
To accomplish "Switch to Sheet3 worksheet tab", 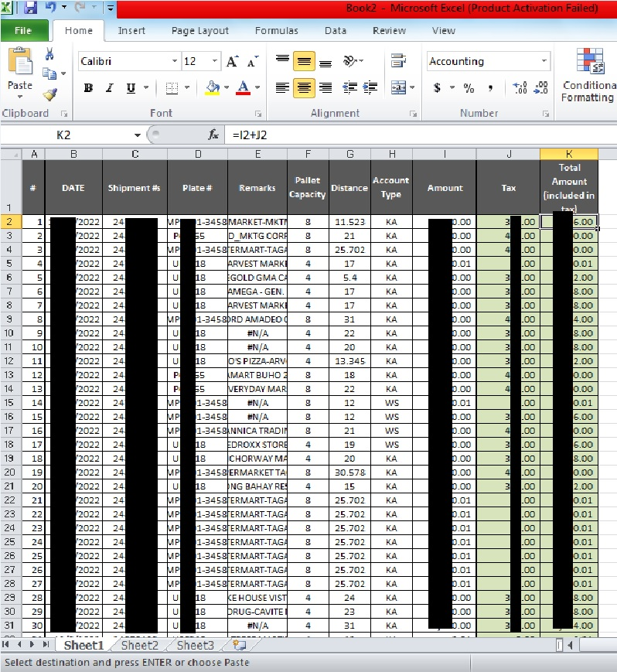I will [196, 646].
